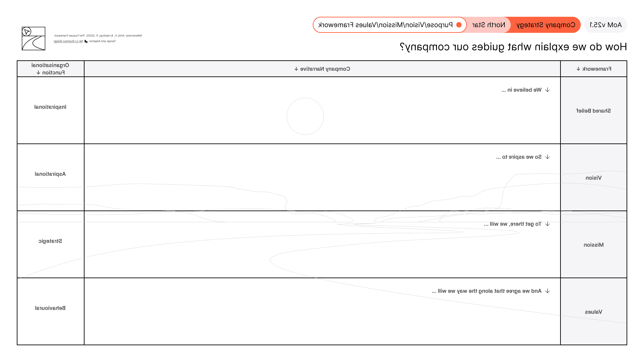Select the Company Strategy breadcrumb tab
The height and width of the screenshot is (362, 644).
546,25
